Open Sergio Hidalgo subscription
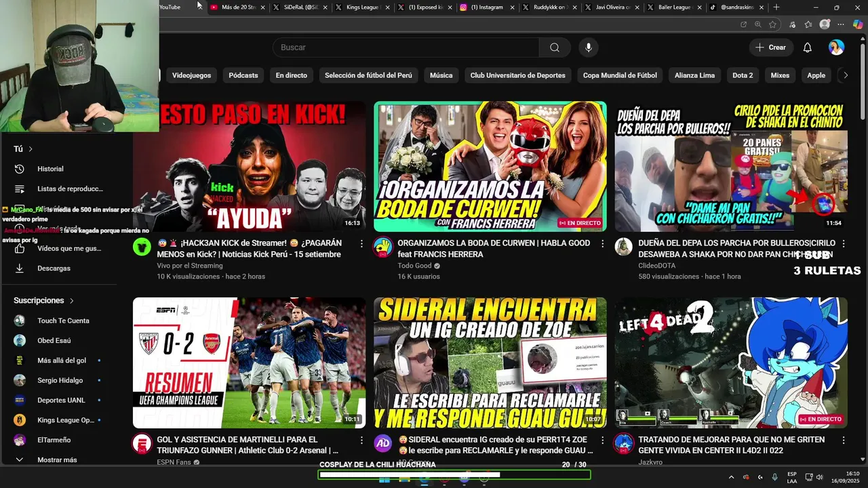Screen dimensions: 868x488 tap(60, 380)
